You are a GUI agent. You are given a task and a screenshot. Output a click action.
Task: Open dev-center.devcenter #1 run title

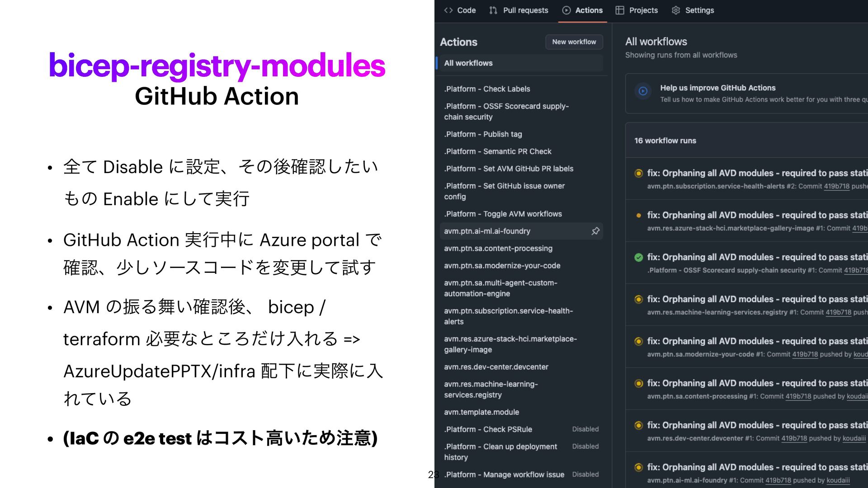[x=757, y=425]
